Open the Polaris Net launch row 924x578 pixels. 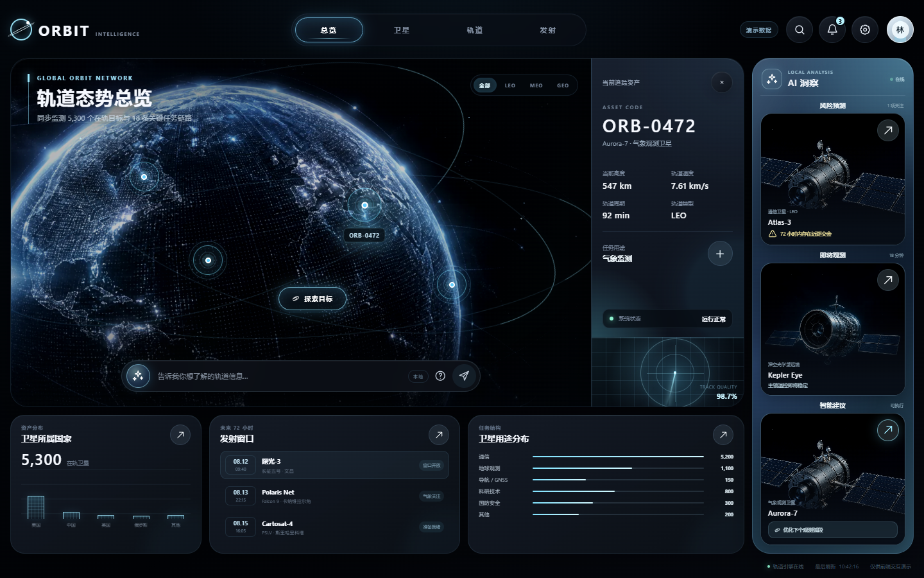click(x=334, y=496)
